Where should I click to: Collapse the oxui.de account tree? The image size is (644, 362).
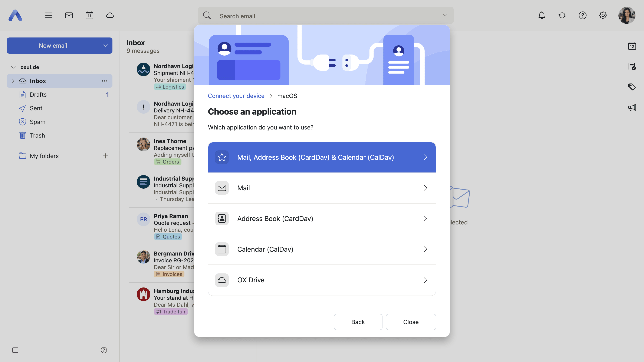pyautogui.click(x=13, y=67)
